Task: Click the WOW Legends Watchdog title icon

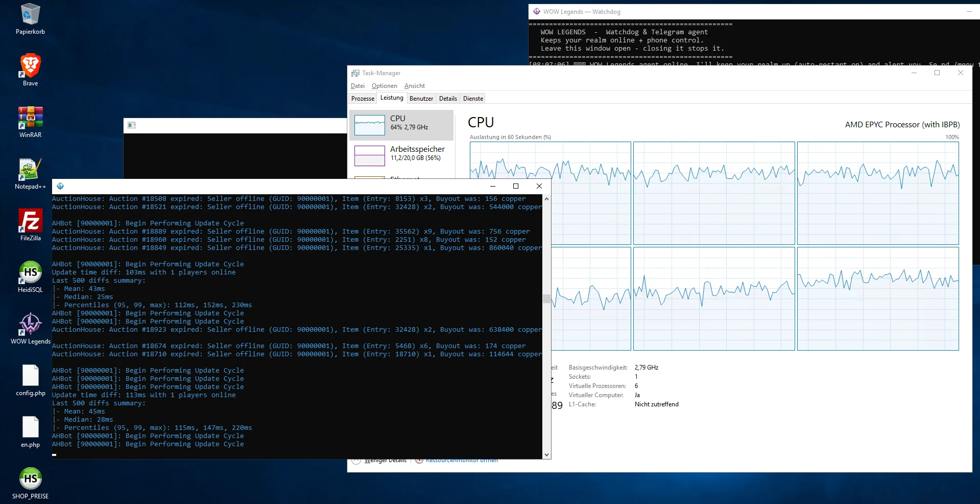Action: [536, 11]
